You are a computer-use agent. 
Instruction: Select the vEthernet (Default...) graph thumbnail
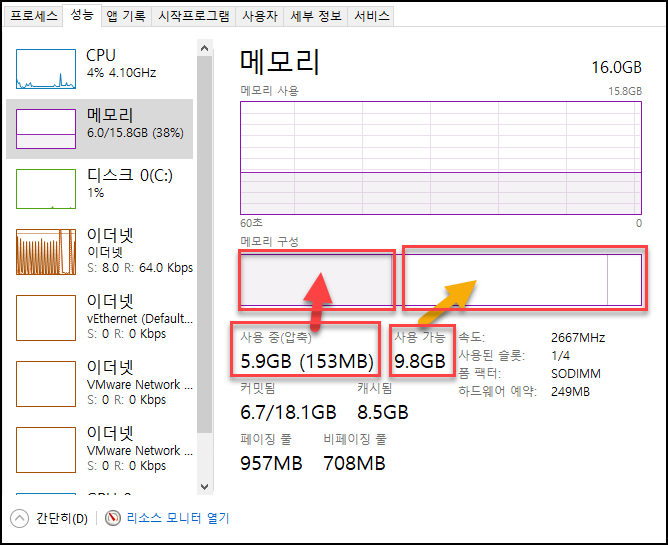(46, 318)
